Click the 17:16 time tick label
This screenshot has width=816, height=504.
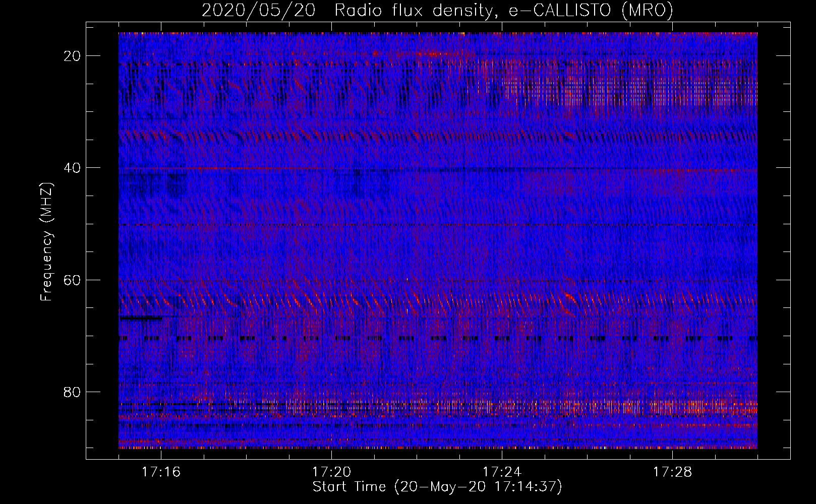[161, 472]
